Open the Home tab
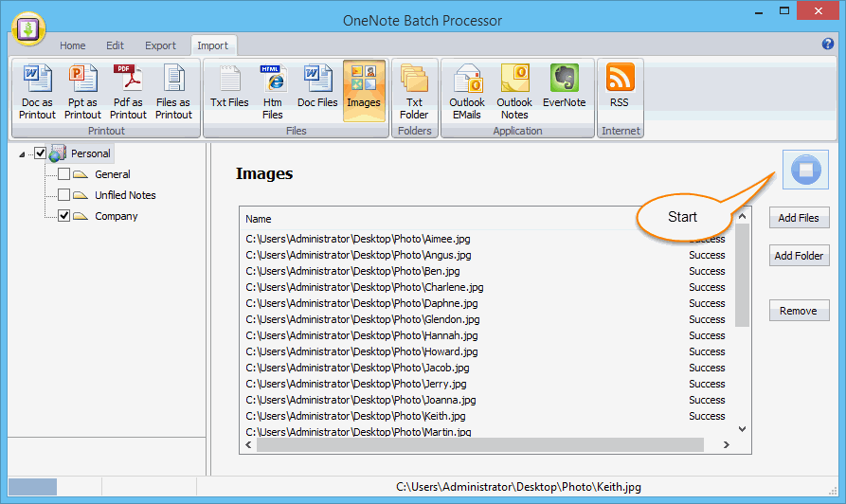 click(x=72, y=45)
